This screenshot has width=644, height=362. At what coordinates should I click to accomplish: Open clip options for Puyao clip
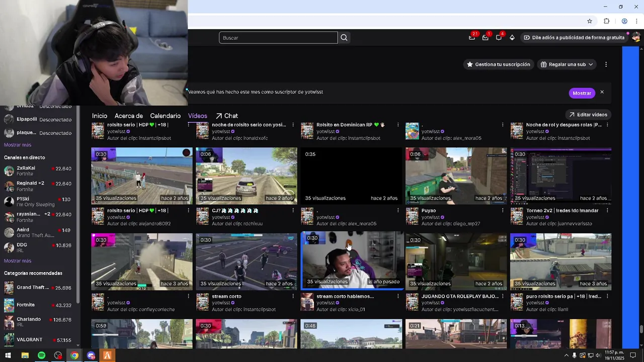click(503, 211)
